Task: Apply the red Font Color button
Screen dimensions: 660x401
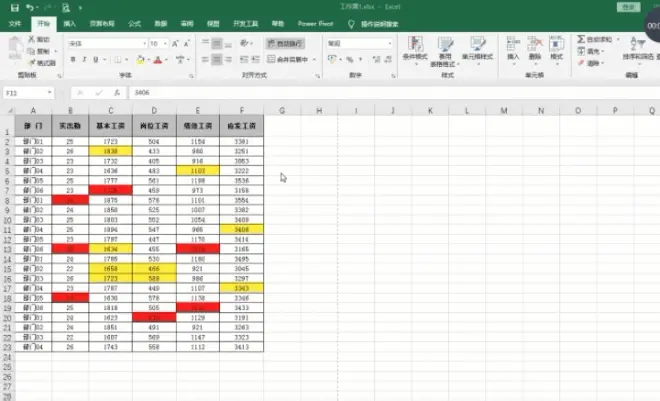Action: pos(158,60)
